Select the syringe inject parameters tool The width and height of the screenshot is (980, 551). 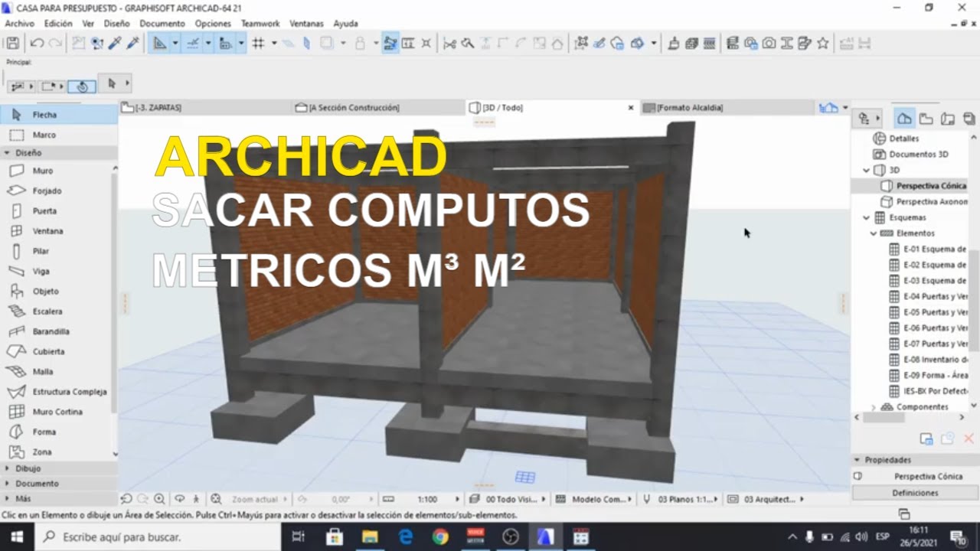pyautogui.click(x=132, y=44)
